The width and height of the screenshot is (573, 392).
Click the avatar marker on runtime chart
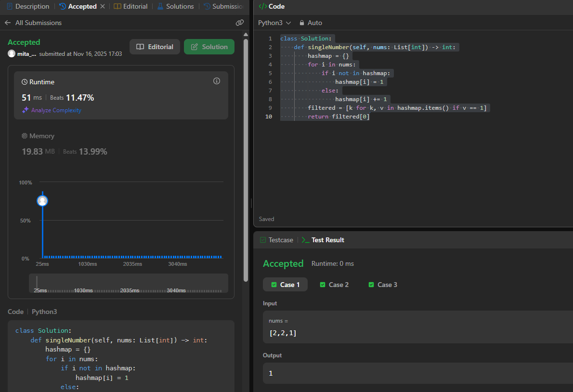point(42,201)
